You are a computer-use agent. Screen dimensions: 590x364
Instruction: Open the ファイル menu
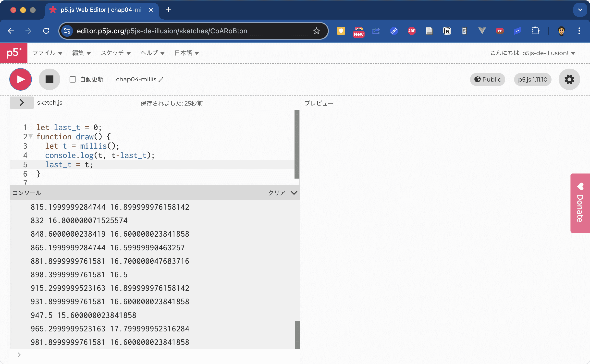(48, 53)
